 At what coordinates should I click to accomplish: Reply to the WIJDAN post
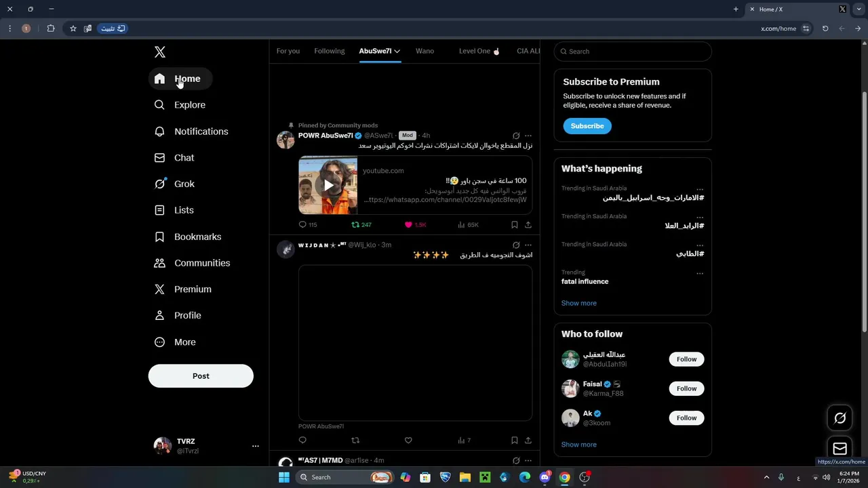click(x=302, y=441)
